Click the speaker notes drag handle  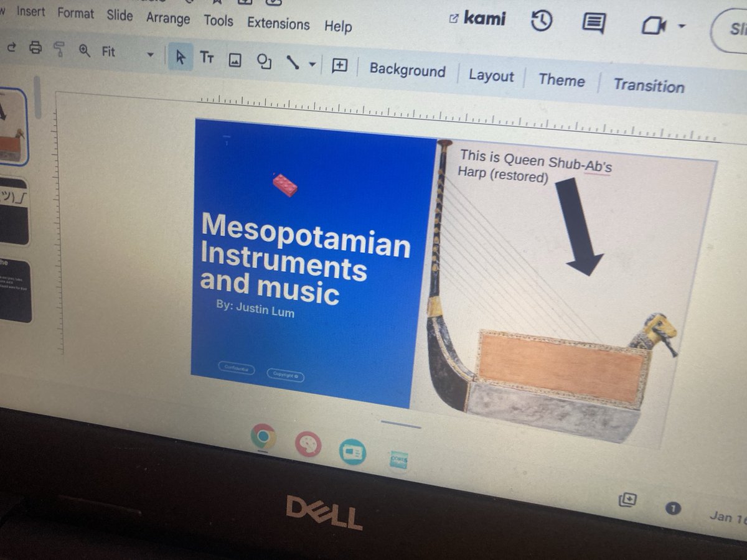tap(401, 425)
